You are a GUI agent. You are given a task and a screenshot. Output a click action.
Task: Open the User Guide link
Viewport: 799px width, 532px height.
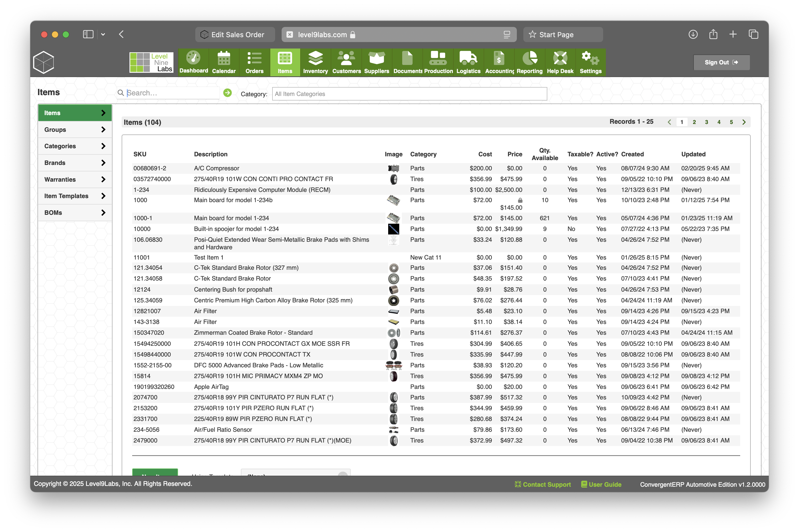click(601, 484)
